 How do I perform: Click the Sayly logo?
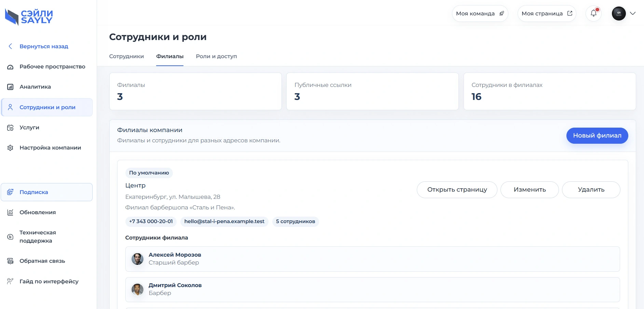pos(29,17)
